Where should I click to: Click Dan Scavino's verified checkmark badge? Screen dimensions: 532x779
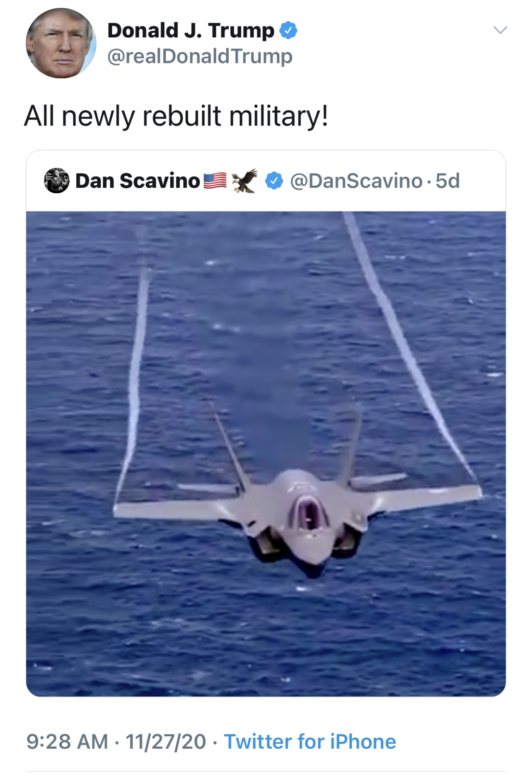[274, 181]
